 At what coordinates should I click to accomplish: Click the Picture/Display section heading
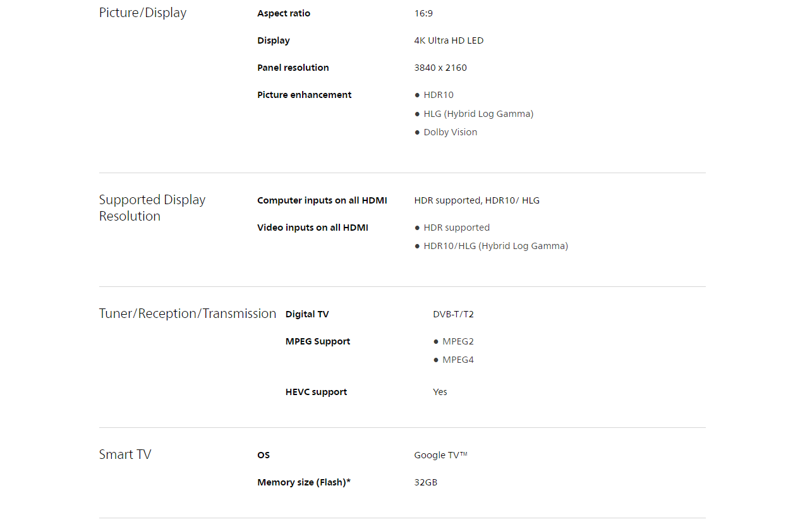coord(143,13)
